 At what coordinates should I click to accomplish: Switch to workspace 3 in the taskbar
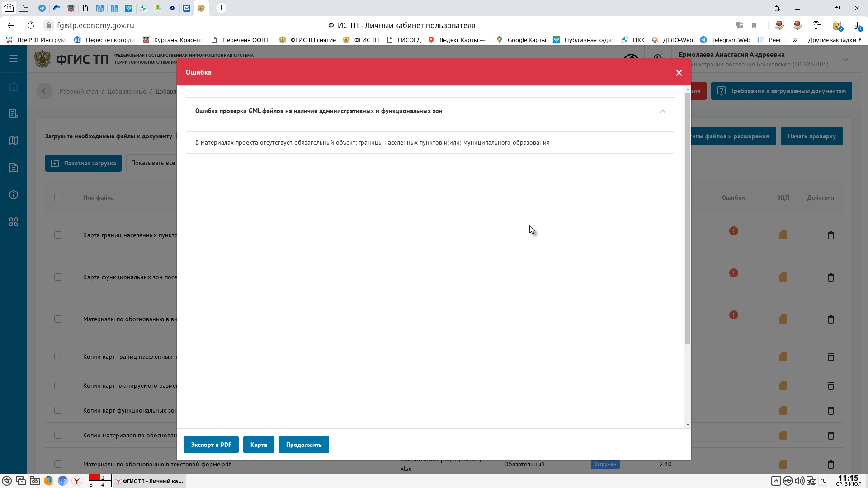pos(95,484)
